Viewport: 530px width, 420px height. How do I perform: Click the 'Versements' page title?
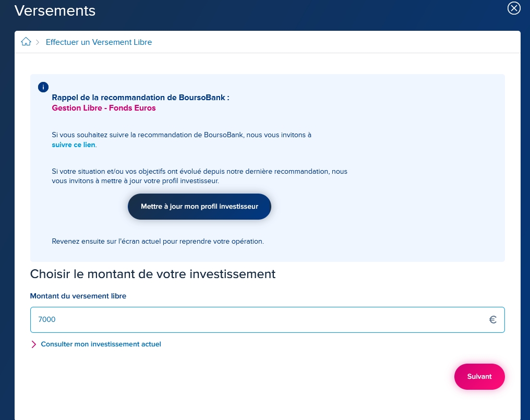coord(55,10)
